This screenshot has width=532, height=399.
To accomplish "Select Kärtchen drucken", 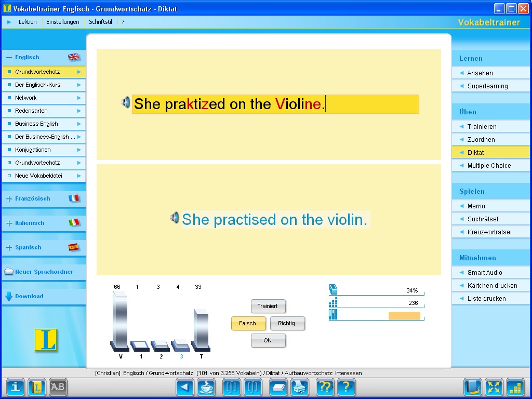I will pos(490,285).
